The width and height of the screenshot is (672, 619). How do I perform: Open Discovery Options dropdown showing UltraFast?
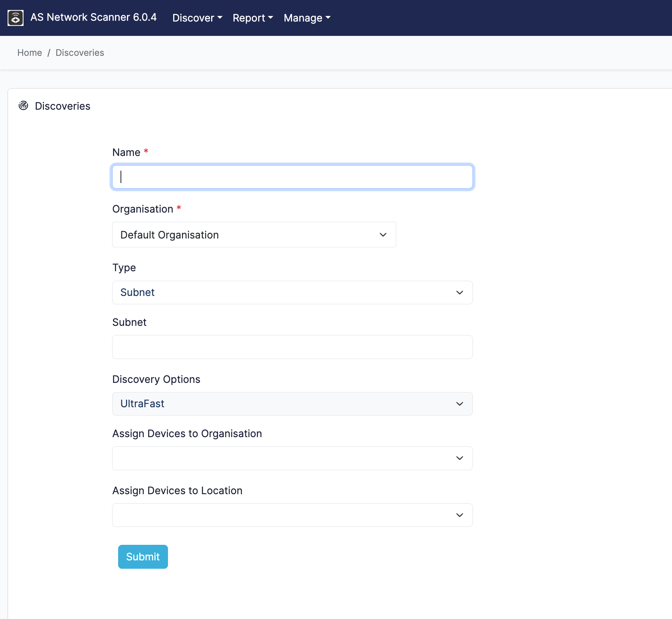[x=293, y=404]
